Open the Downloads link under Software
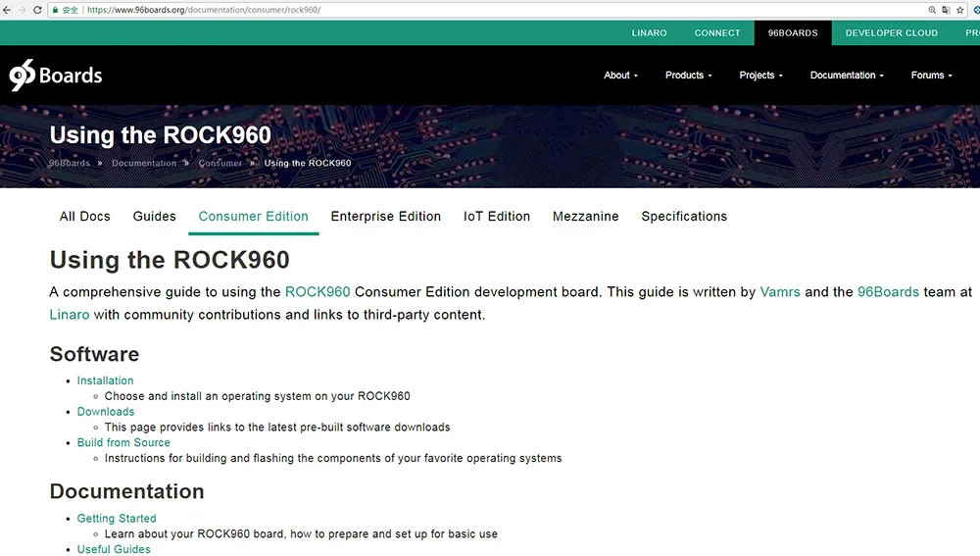Viewport: 980px width, 556px height. point(106,412)
